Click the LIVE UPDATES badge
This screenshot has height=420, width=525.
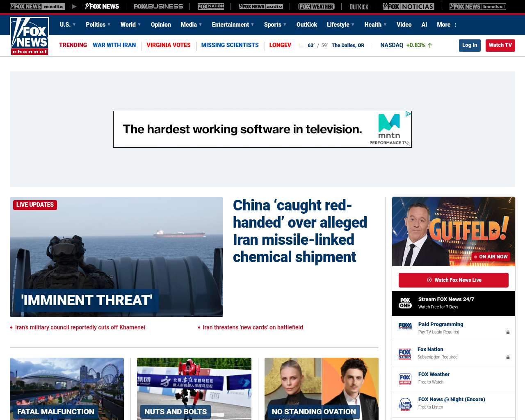click(35, 205)
